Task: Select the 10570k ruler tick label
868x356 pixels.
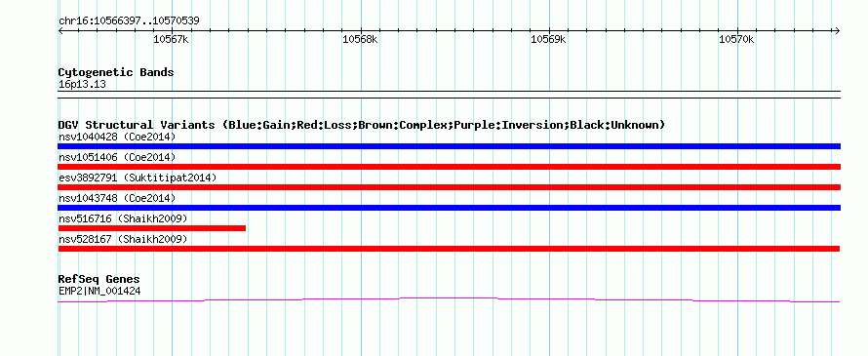Action: tap(736, 39)
